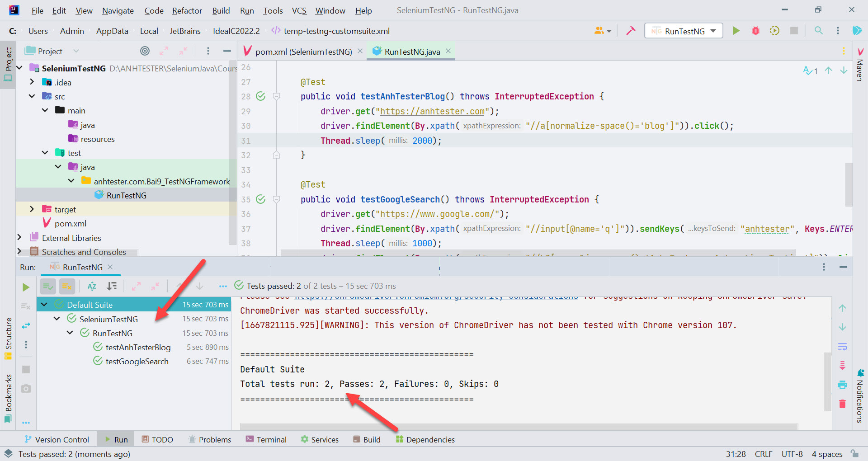Screen dimensions: 868x461
Task: Click gutter run icon for testAnhTesterBlog
Action: 261,96
